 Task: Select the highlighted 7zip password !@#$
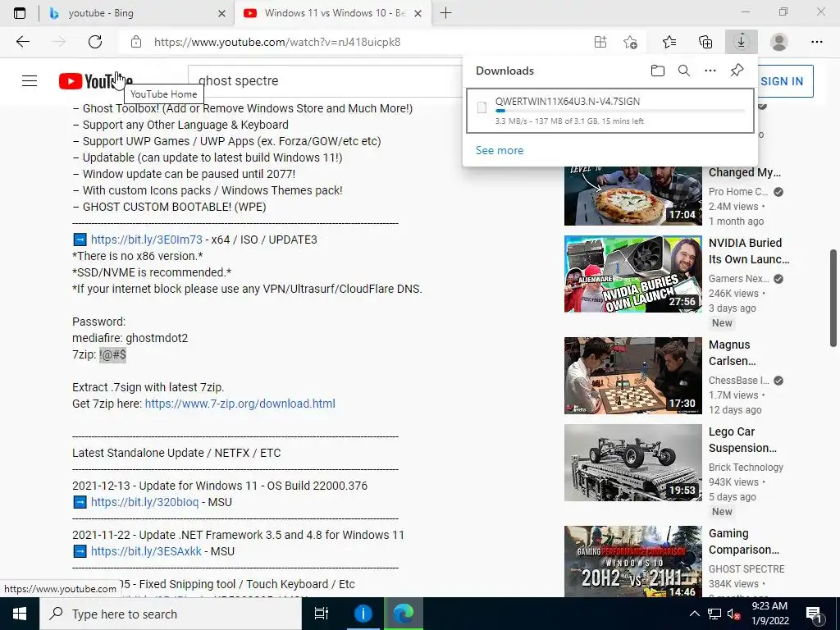(112, 354)
